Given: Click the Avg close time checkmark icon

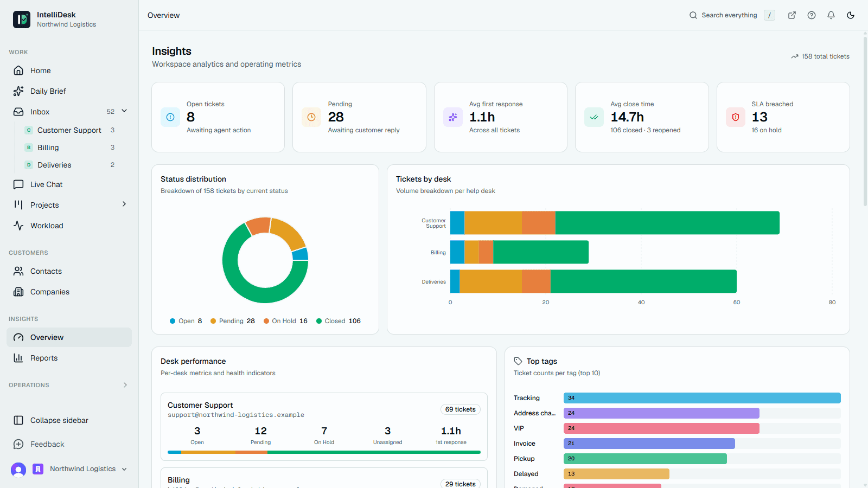Looking at the screenshot, I should coord(594,117).
